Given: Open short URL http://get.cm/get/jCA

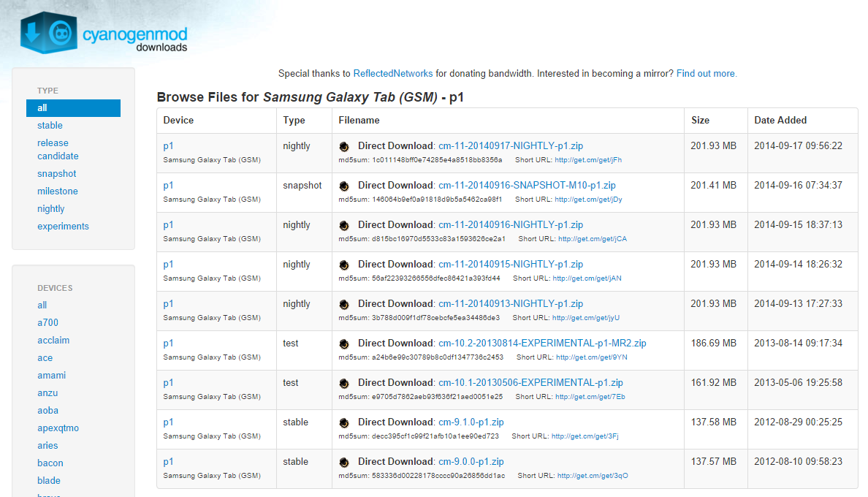Looking at the screenshot, I should click(x=593, y=239).
